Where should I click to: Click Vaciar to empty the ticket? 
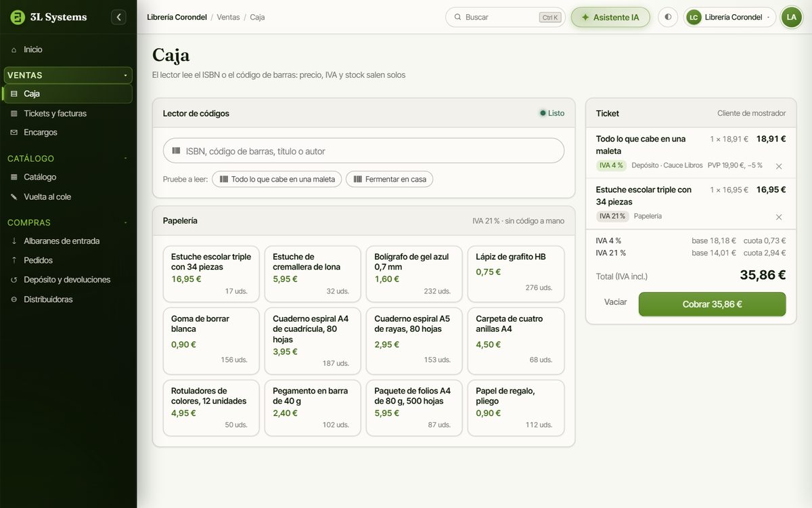tap(616, 302)
